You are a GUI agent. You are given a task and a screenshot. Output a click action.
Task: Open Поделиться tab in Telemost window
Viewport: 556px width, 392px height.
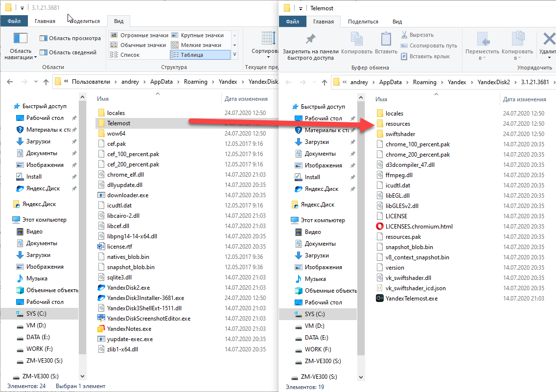pos(363,22)
